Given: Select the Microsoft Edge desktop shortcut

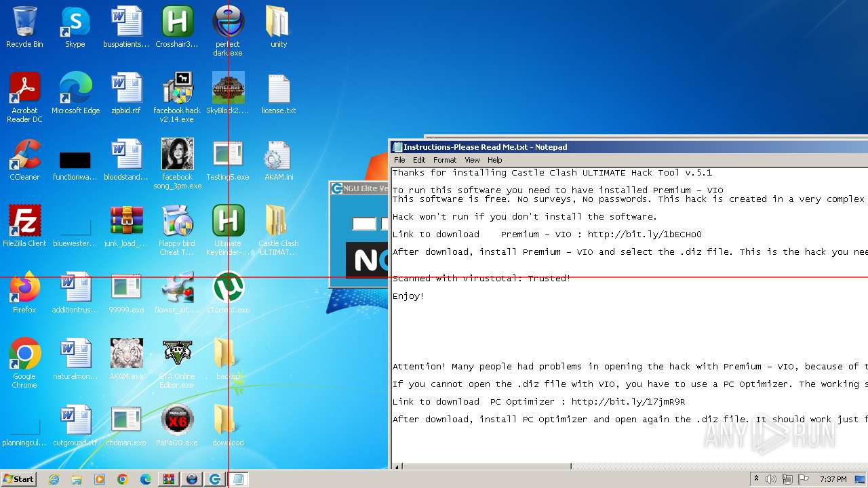Looking at the screenshot, I should (x=75, y=94).
